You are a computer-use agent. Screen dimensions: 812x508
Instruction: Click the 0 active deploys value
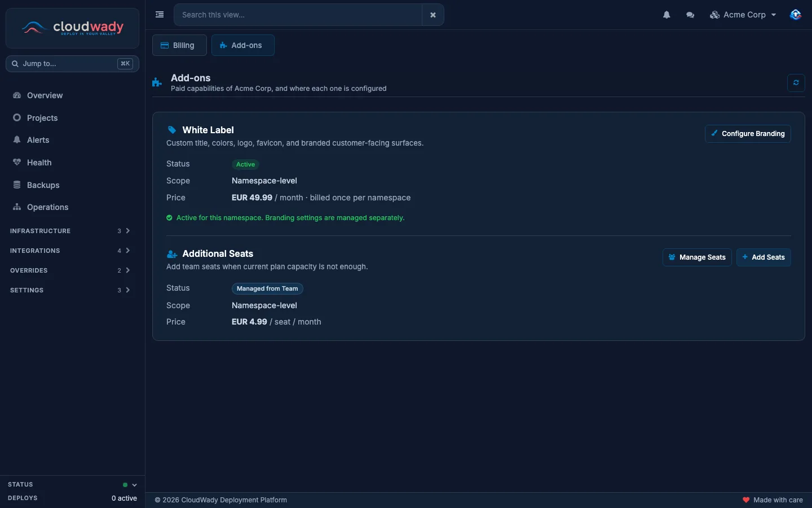(x=124, y=498)
